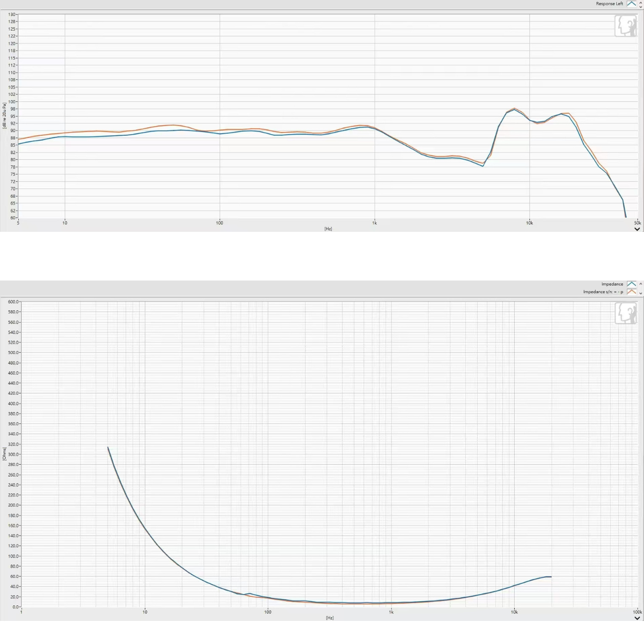The image size is (644, 644).
Task: Click the Impedance s/n legend label
Action: tap(603, 292)
